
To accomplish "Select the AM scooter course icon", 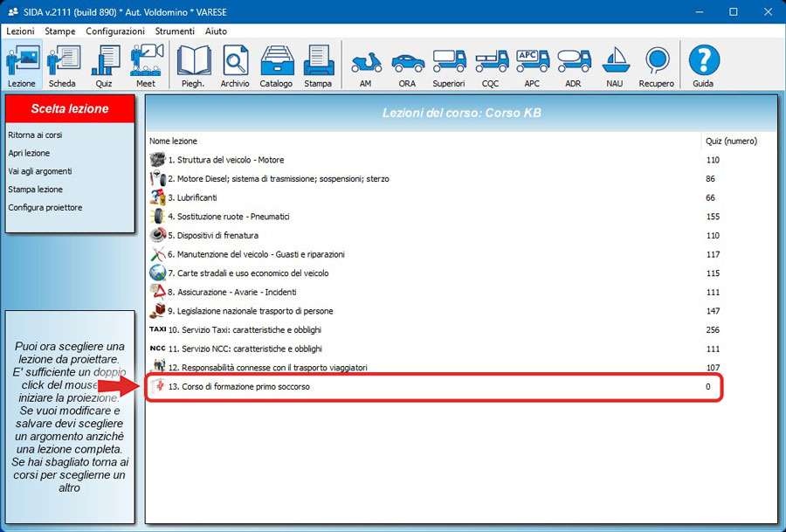I will (365, 66).
